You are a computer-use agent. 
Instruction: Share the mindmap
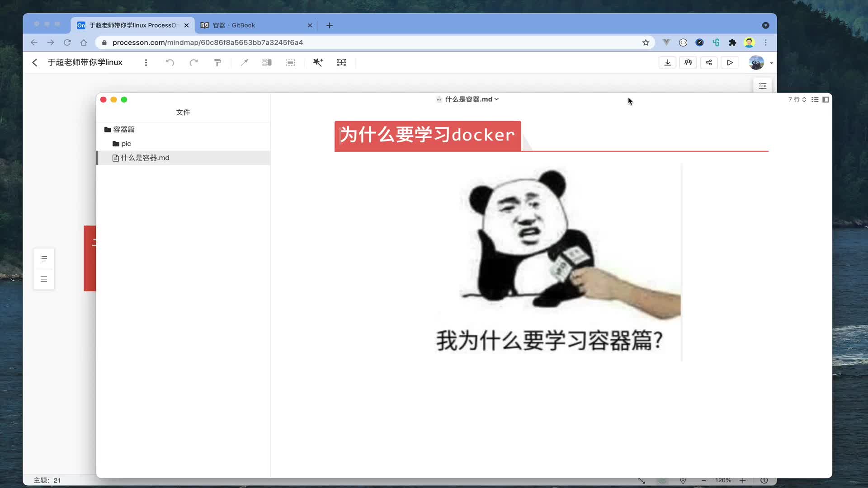click(x=709, y=62)
